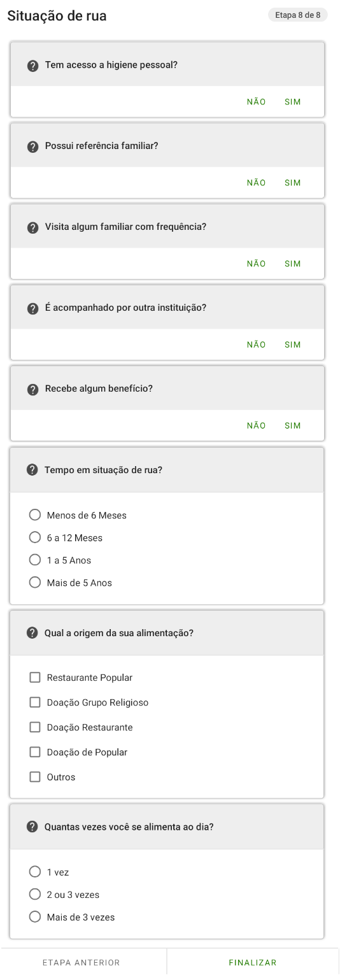Viewport: 340px width, 980px height.
Task: Check the Restaurante Popular checkbox
Action: (35, 678)
